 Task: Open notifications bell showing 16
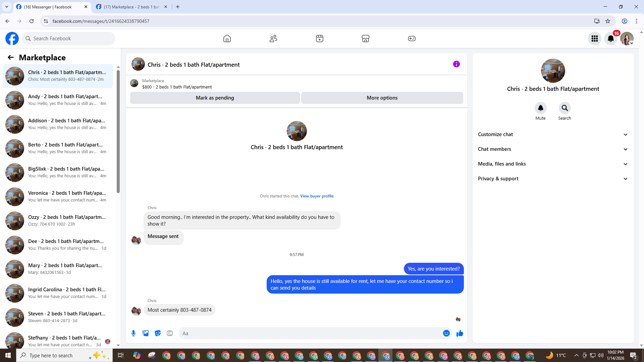tap(611, 39)
